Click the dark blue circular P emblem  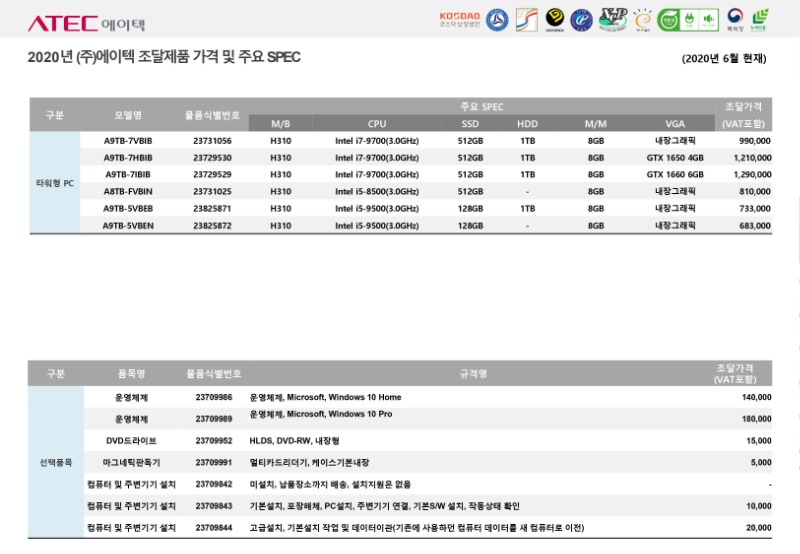click(581, 20)
